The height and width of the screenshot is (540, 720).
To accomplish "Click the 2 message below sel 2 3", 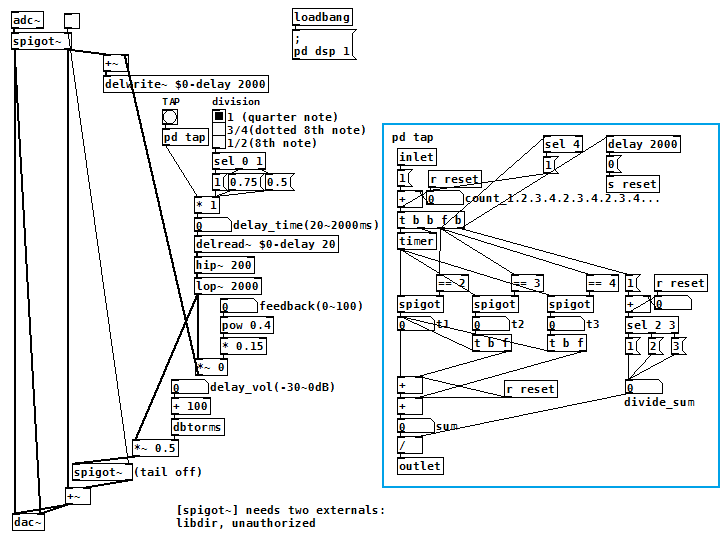I will [655, 346].
